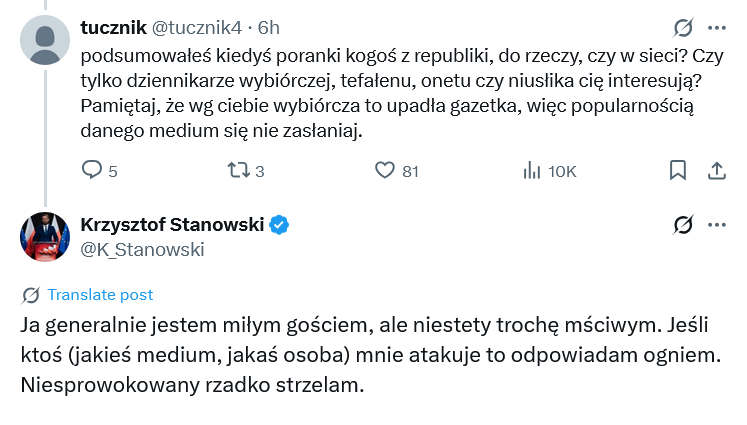Open the 6h timestamp link
This screenshot has width=747, height=425.
(x=269, y=27)
